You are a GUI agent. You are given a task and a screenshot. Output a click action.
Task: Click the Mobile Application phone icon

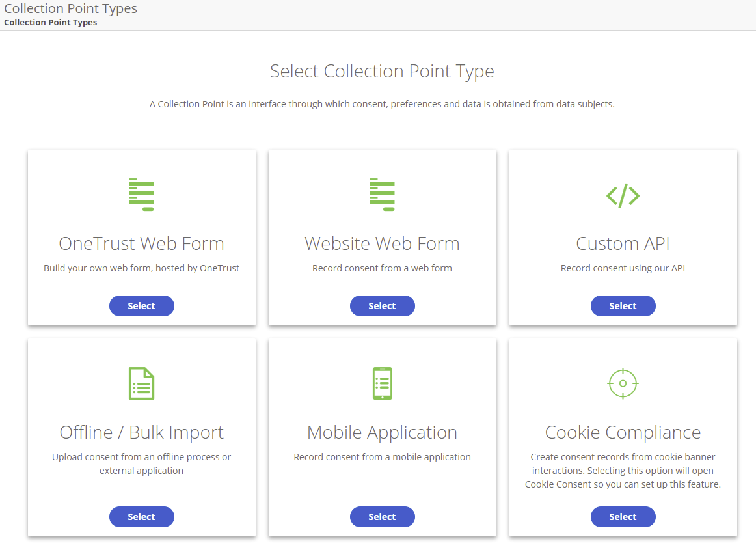pos(382,383)
